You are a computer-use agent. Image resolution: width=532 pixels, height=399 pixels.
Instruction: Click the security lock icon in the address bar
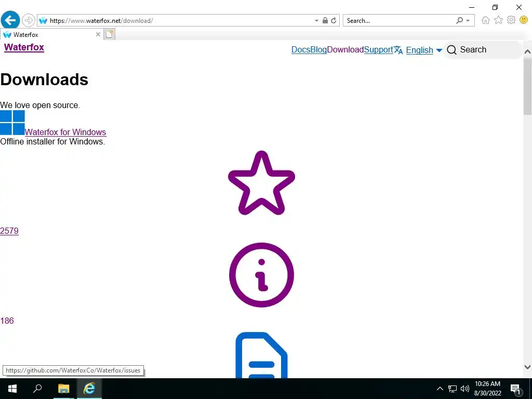(325, 20)
